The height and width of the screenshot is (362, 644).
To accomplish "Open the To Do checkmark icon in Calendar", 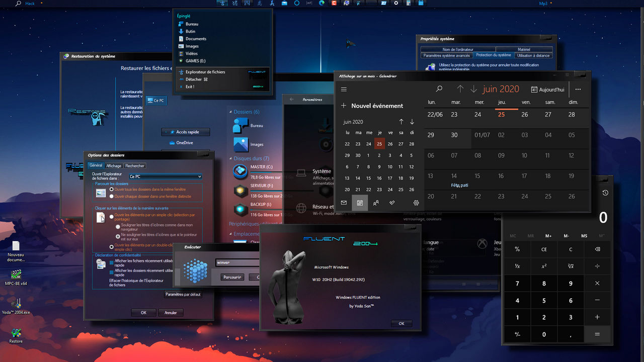I will [x=392, y=203].
